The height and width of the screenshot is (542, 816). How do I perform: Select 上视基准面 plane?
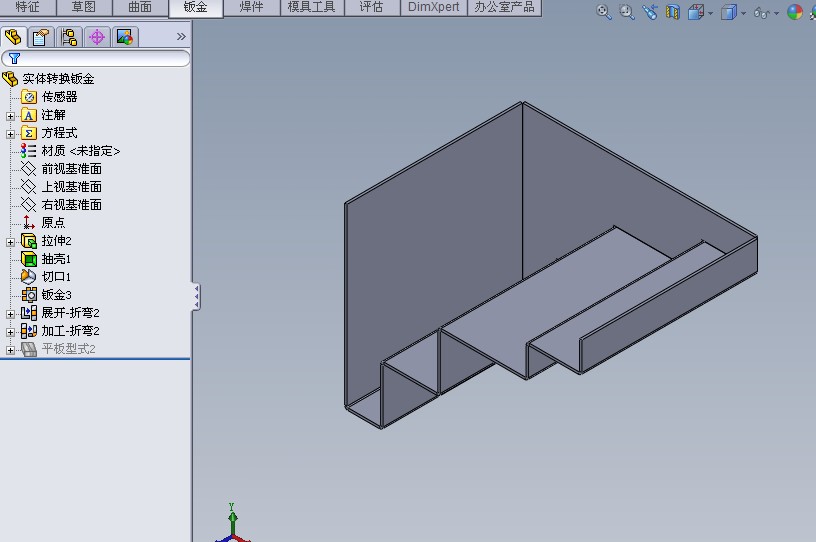coord(72,187)
